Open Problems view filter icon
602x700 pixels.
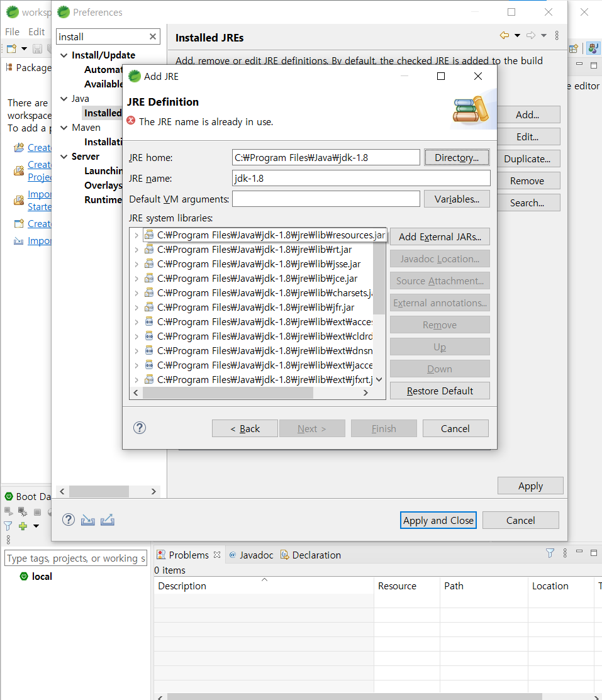[550, 553]
